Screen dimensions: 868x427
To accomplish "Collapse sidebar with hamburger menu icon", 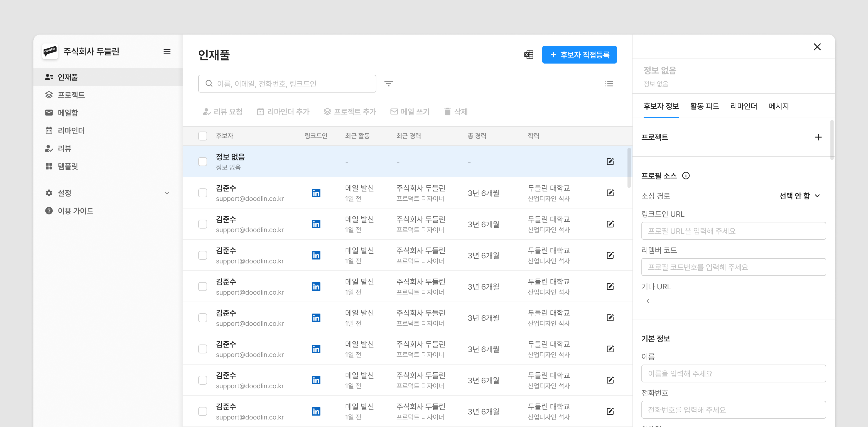I will coord(167,51).
